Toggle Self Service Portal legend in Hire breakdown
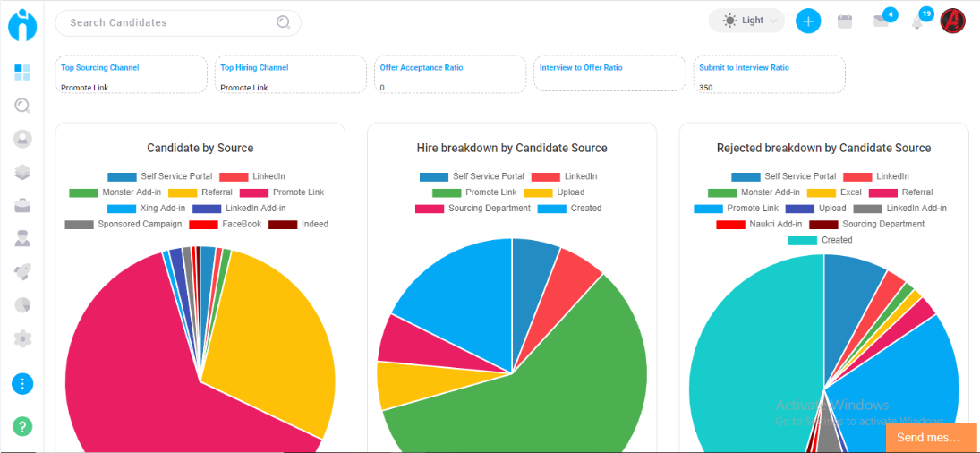980x453 pixels. pos(472,177)
